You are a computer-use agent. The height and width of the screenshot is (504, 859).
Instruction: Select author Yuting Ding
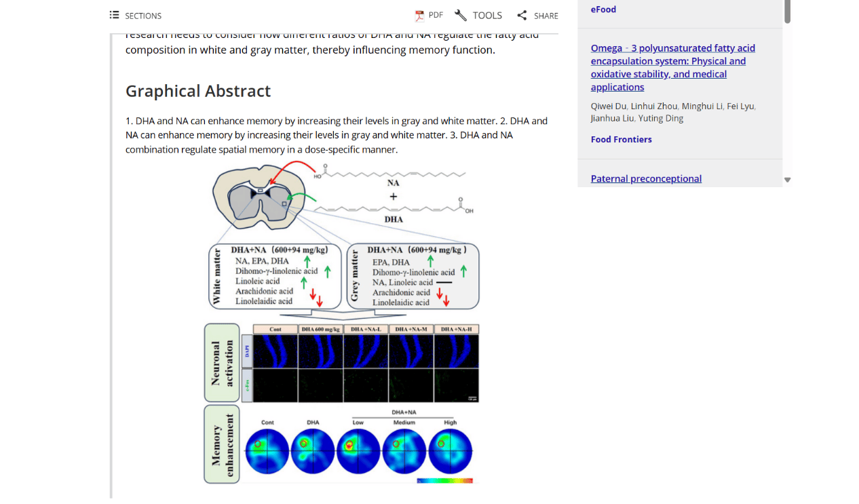click(661, 118)
